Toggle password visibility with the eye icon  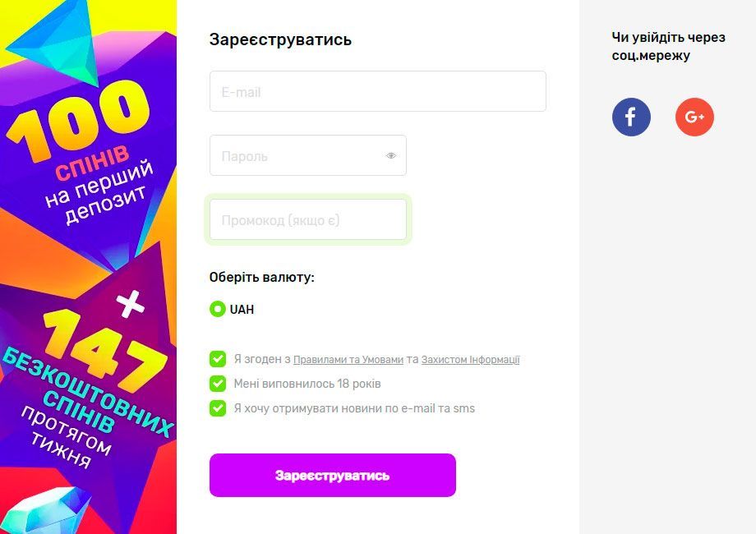[x=390, y=154]
